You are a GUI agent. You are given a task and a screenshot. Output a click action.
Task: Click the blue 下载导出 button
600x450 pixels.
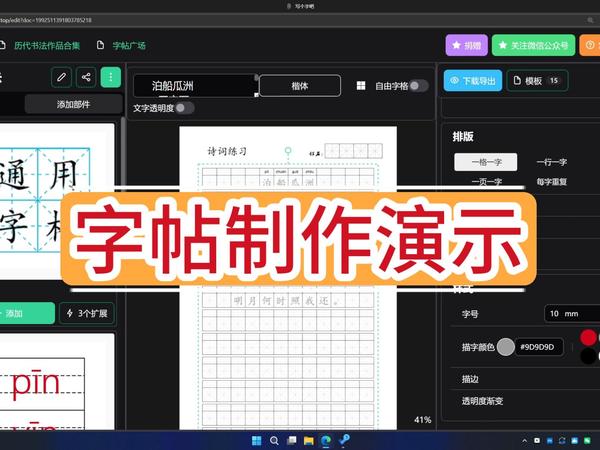473,80
